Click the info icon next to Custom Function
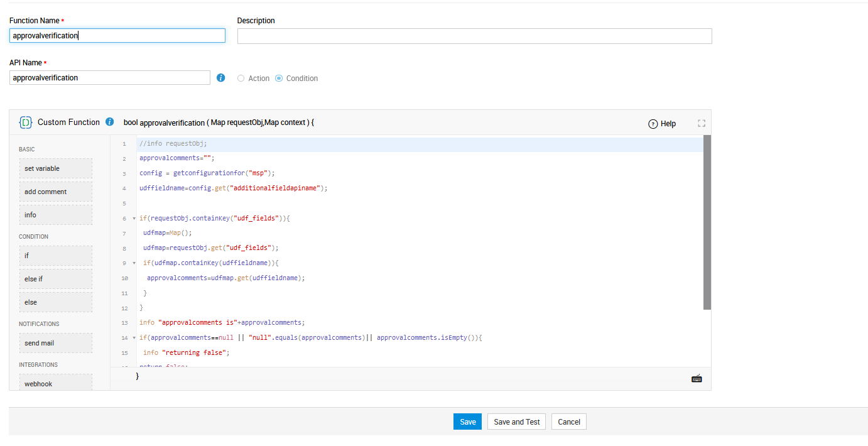The height and width of the screenshot is (446, 868). 110,122
